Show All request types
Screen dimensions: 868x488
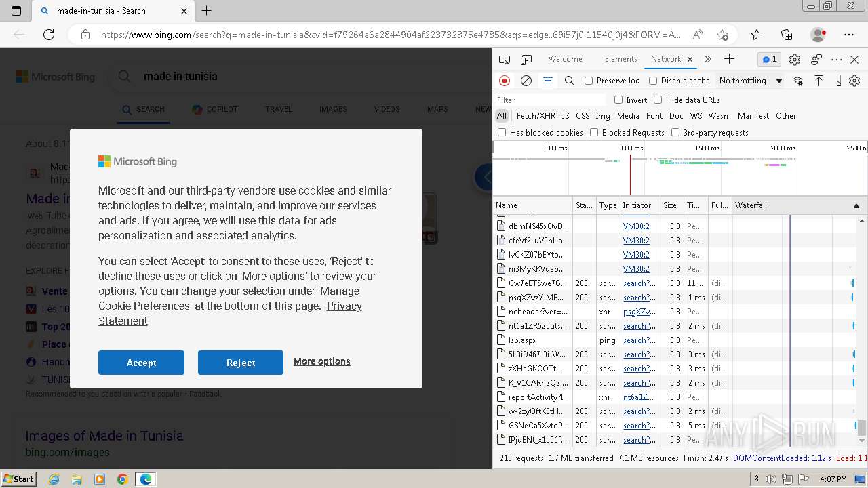(x=502, y=116)
